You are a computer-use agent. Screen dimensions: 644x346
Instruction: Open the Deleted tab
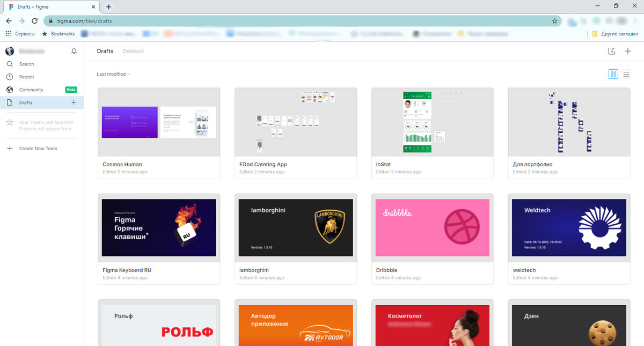click(x=133, y=51)
